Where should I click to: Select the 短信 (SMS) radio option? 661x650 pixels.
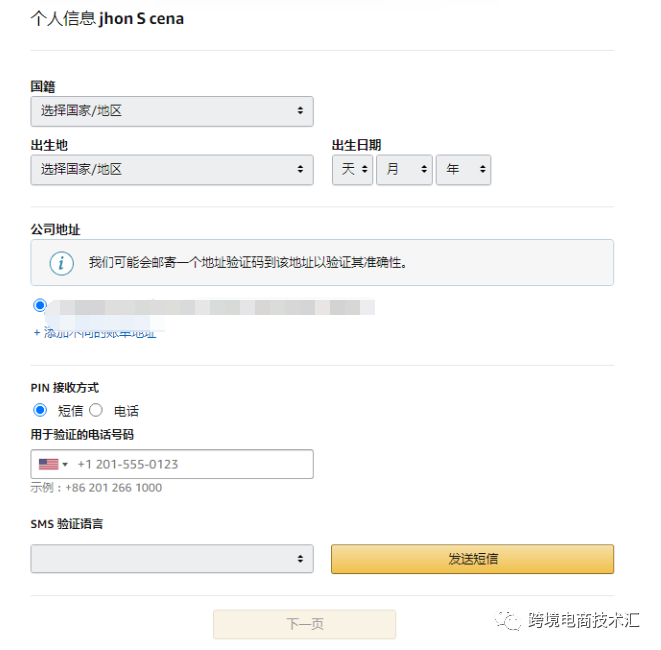coord(40,410)
